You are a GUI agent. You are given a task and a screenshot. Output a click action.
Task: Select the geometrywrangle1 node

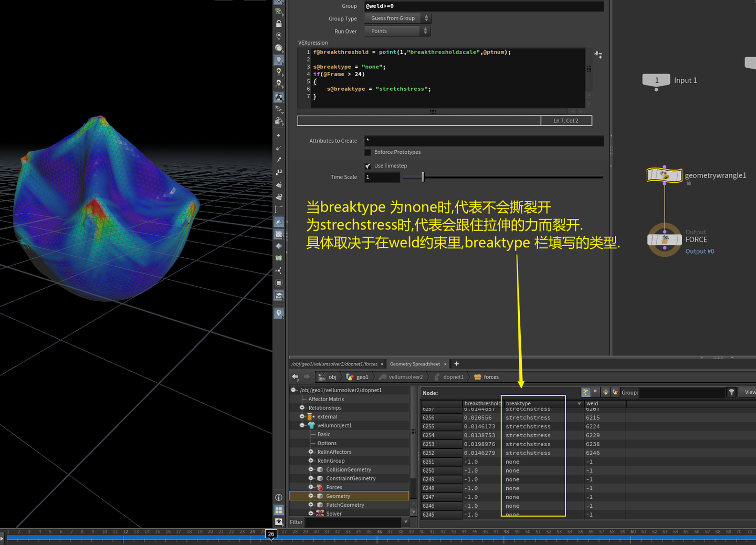tap(665, 175)
